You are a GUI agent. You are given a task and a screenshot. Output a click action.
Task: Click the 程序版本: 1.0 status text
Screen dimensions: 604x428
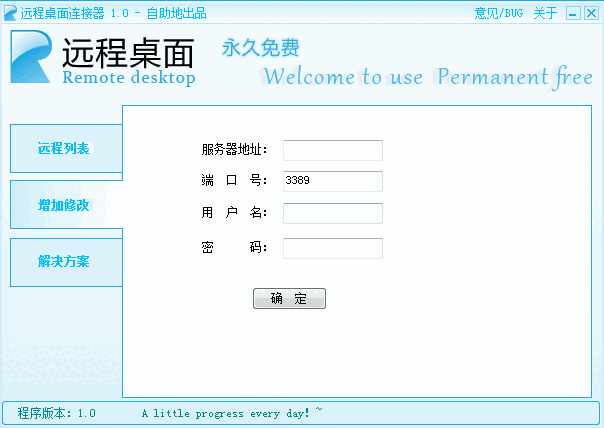click(x=57, y=413)
